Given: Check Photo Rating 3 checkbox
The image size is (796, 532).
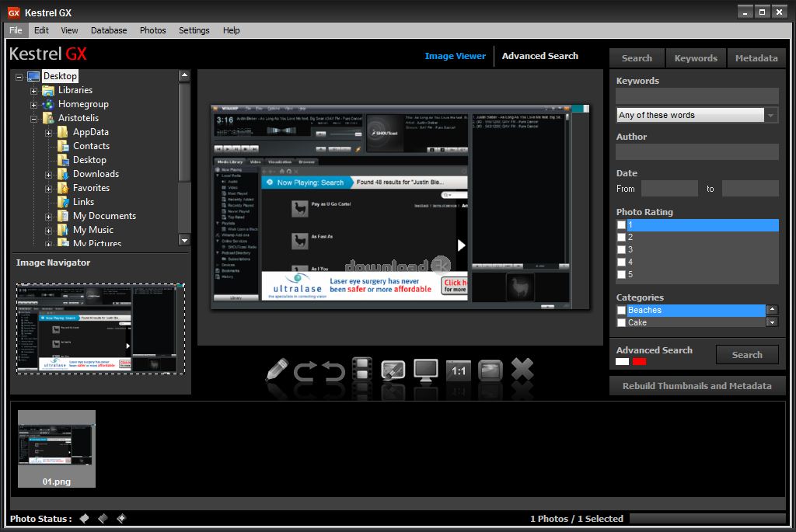Looking at the screenshot, I should pos(621,249).
